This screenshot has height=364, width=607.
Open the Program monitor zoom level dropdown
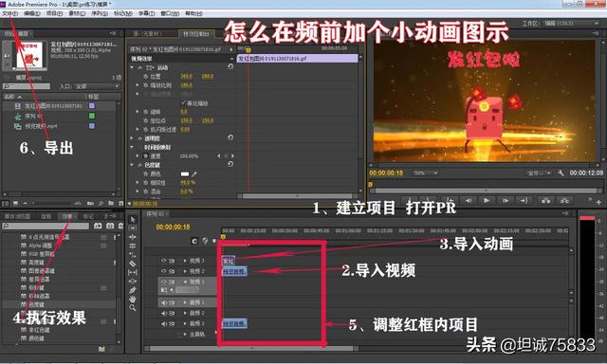coord(425,173)
